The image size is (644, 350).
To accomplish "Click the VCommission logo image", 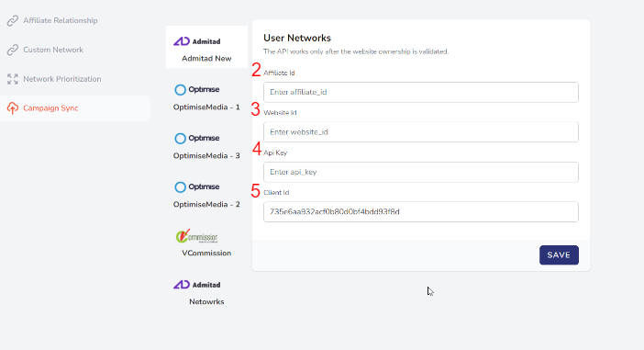I will click(x=196, y=236).
